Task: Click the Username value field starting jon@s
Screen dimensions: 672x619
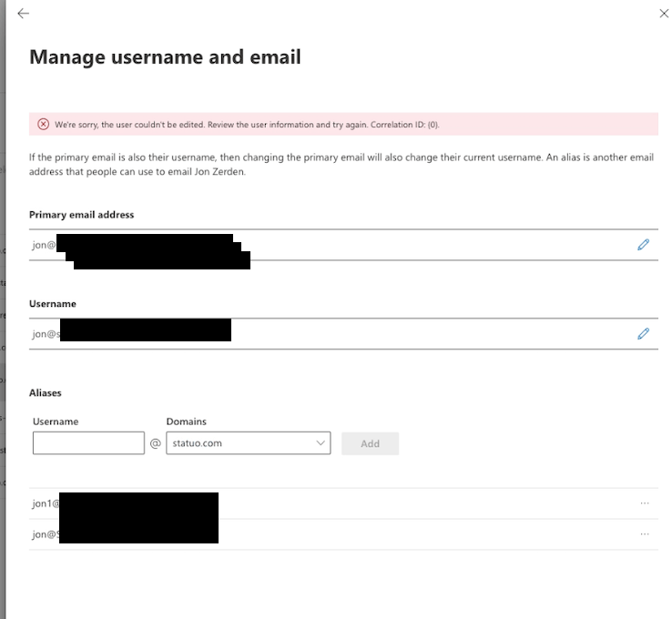Action: point(343,334)
